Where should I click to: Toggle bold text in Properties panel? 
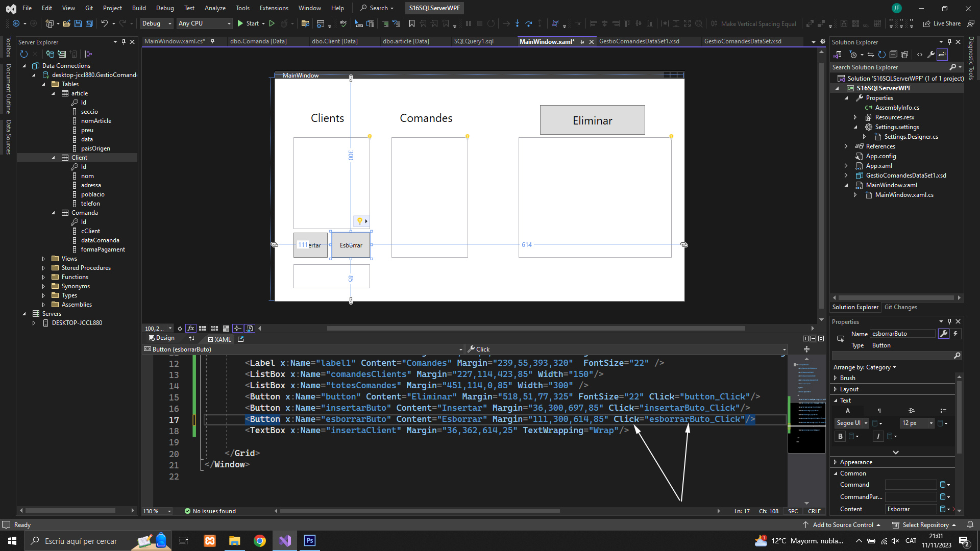[x=840, y=436]
